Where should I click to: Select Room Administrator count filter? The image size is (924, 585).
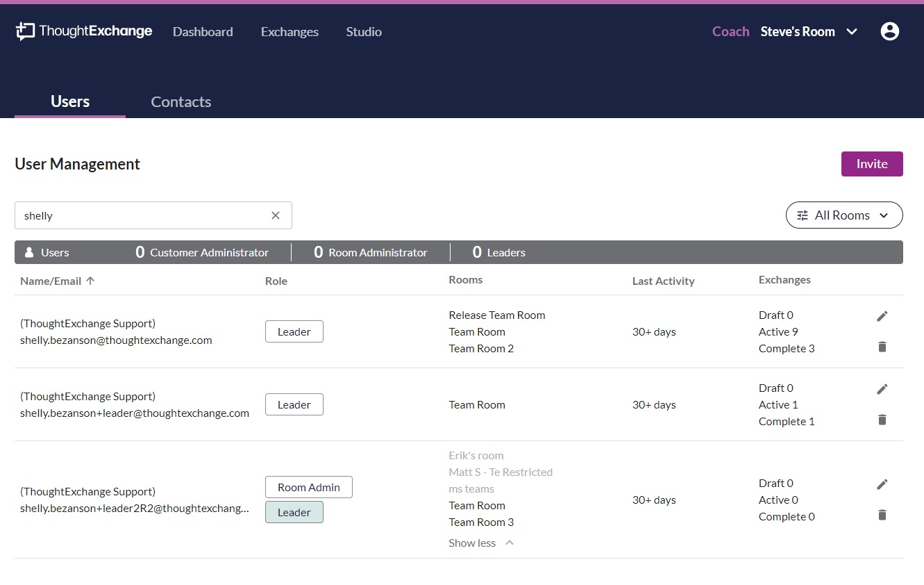tap(371, 252)
